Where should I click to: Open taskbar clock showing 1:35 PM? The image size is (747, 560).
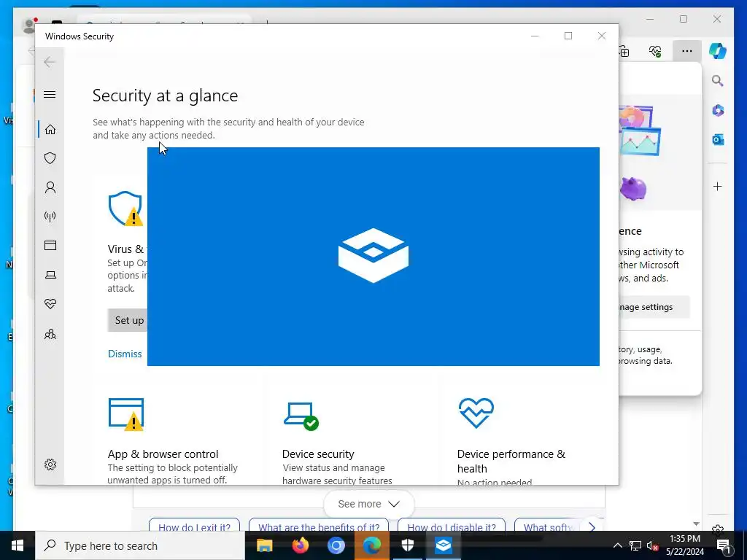coord(685,545)
